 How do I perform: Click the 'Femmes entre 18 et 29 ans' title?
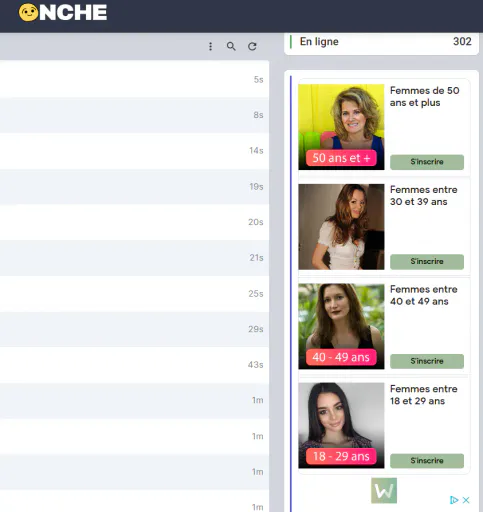[424, 395]
